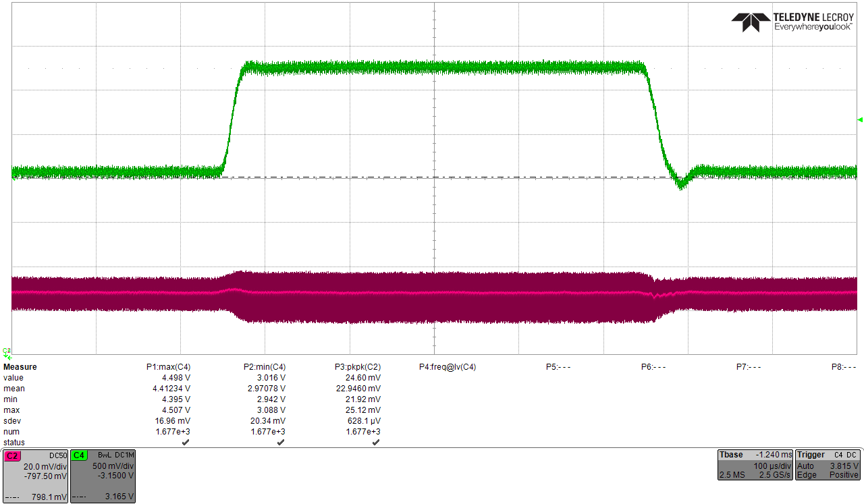Open the Trigger setup descriptor
Screen dimensions: 864x504
827,464
